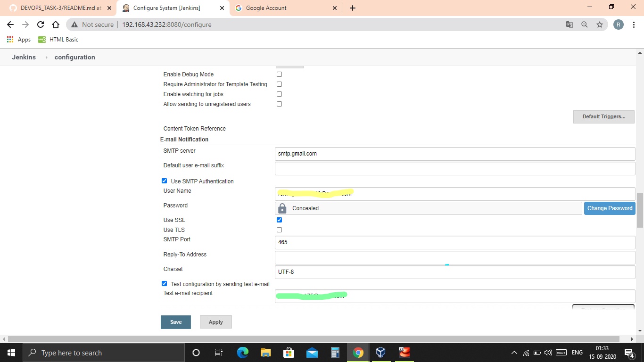
Task: Bookmark this page with the star icon
Action: tap(600, 25)
